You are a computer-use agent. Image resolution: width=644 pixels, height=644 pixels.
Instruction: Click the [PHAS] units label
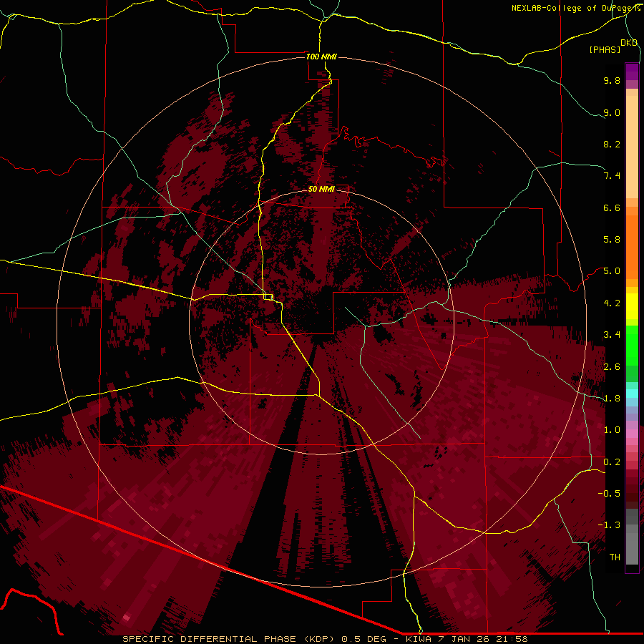[605, 49]
